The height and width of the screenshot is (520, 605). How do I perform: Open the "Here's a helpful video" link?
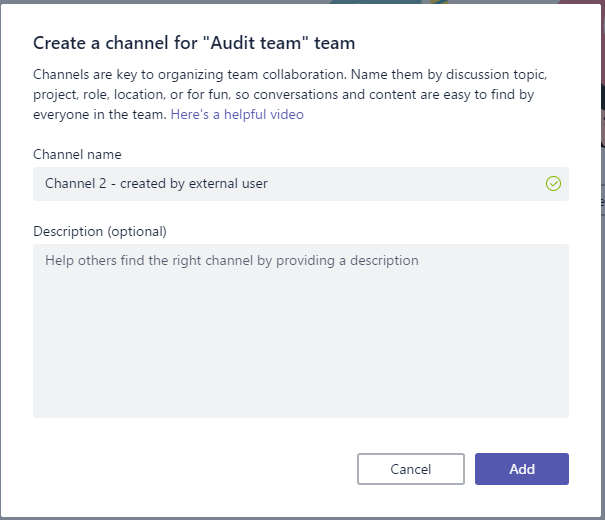click(237, 115)
